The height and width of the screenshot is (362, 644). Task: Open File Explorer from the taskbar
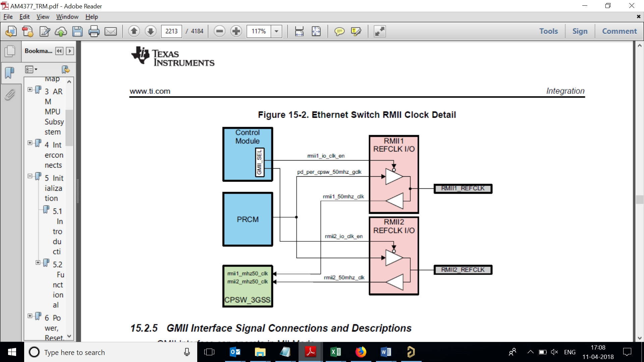tap(260, 352)
